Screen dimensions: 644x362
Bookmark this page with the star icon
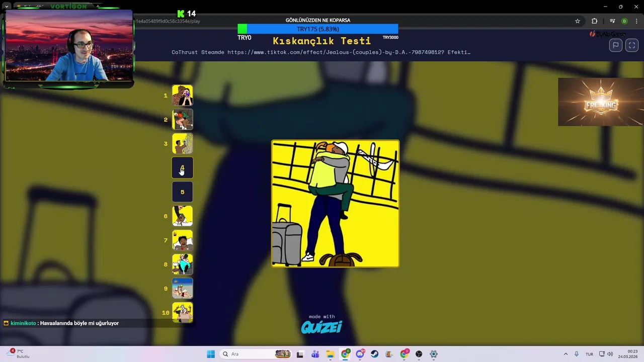pos(578,21)
